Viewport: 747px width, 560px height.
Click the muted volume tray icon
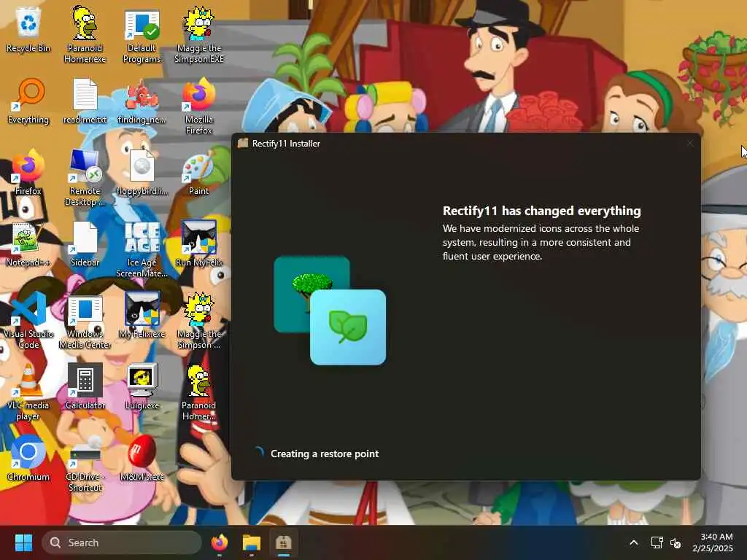click(675, 542)
